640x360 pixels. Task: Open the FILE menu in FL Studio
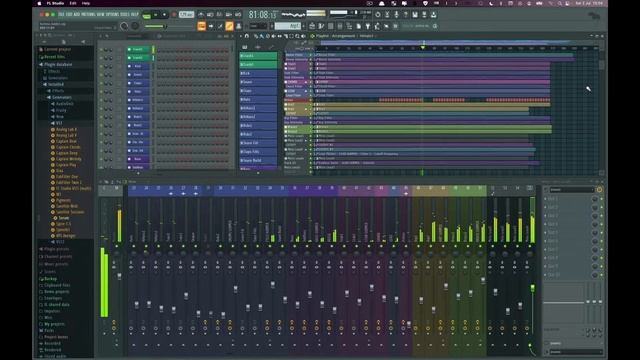[x=62, y=14]
